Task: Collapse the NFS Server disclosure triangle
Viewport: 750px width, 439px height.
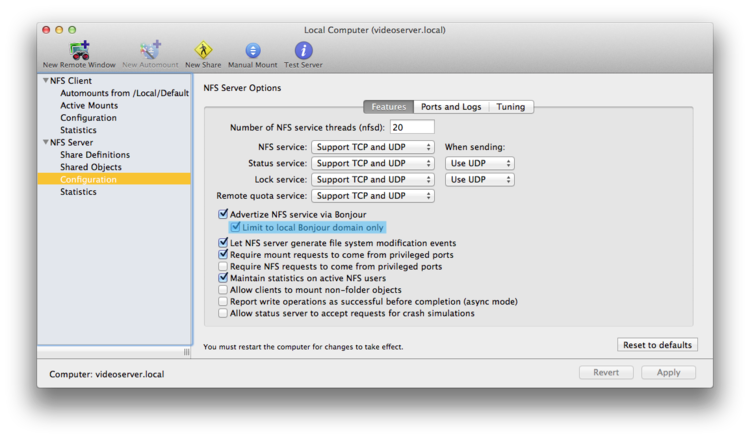Action: [x=46, y=142]
